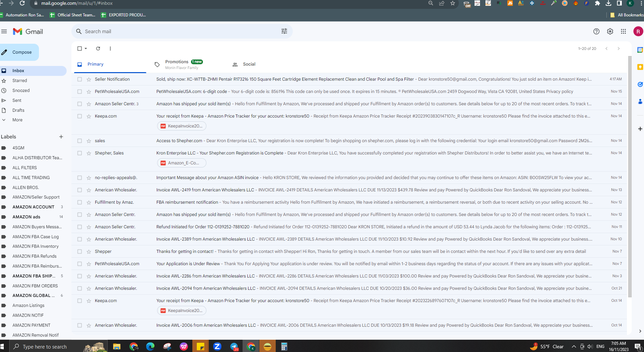Viewport: 644px width, 352px height.
Task: Tick checkbox for PetWholesaleUSA 6-digit code email
Action: click(80, 92)
